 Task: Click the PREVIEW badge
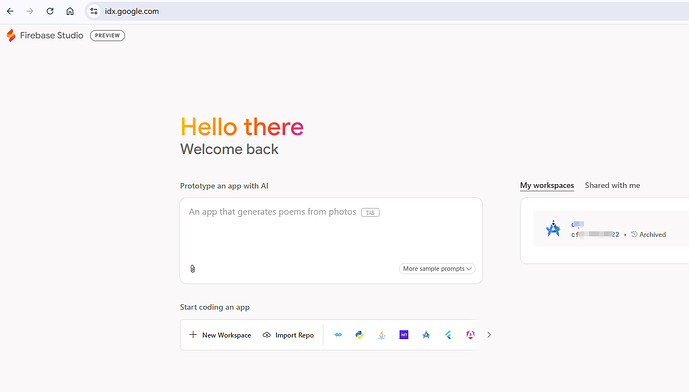point(107,36)
